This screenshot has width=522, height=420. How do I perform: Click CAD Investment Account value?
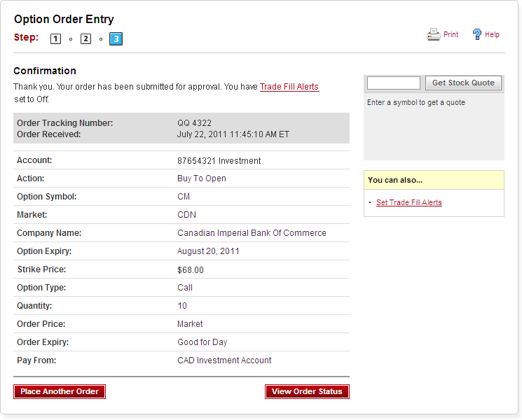[224, 360]
